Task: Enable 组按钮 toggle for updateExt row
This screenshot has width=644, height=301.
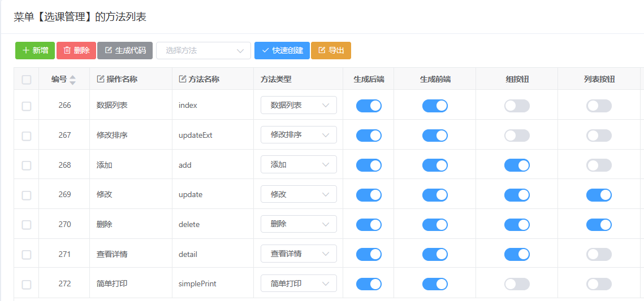Action: (x=517, y=136)
